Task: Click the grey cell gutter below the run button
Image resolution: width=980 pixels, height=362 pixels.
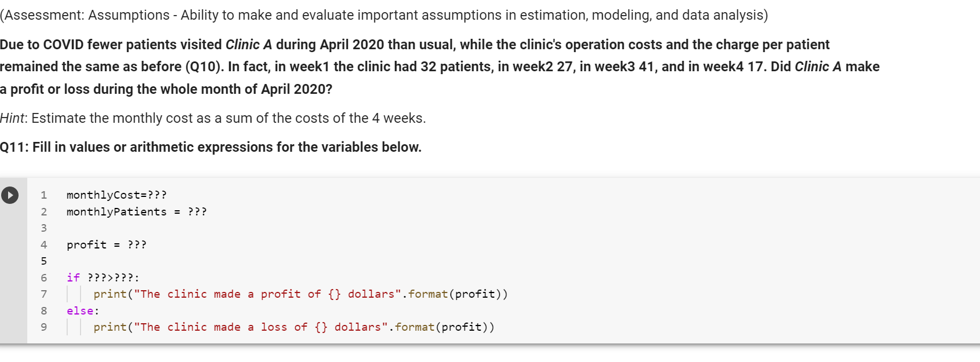Action: pos(13,278)
